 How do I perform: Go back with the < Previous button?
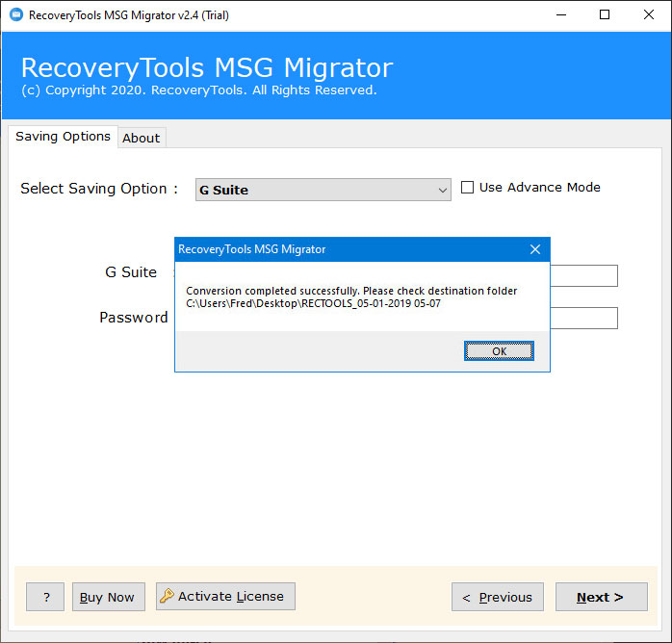click(x=497, y=597)
